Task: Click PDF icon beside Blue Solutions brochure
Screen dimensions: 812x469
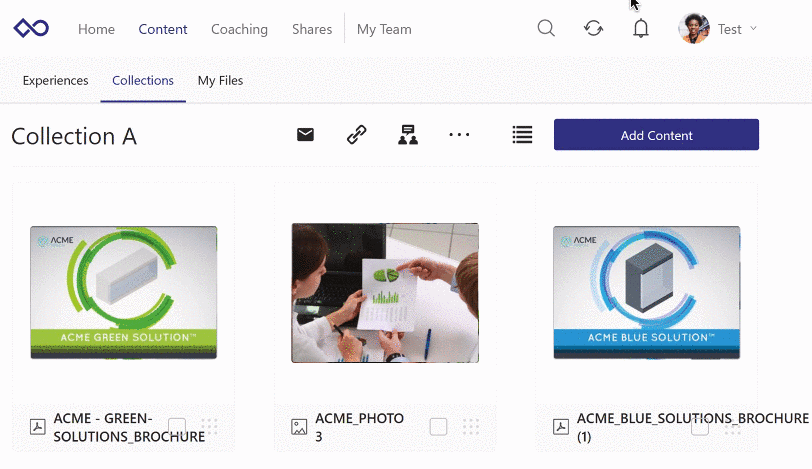Action: tap(561, 427)
